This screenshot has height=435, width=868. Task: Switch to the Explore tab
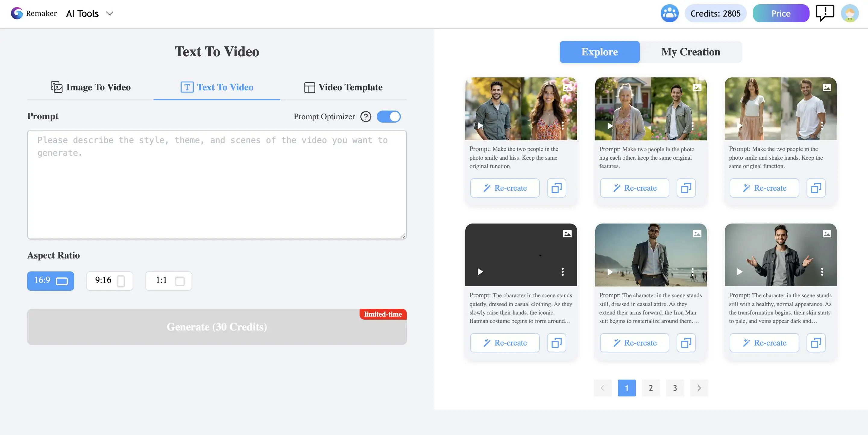(x=599, y=52)
